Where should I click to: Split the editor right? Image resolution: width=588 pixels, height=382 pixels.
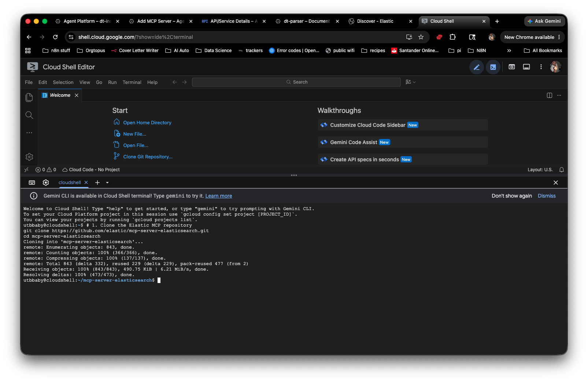click(x=550, y=95)
